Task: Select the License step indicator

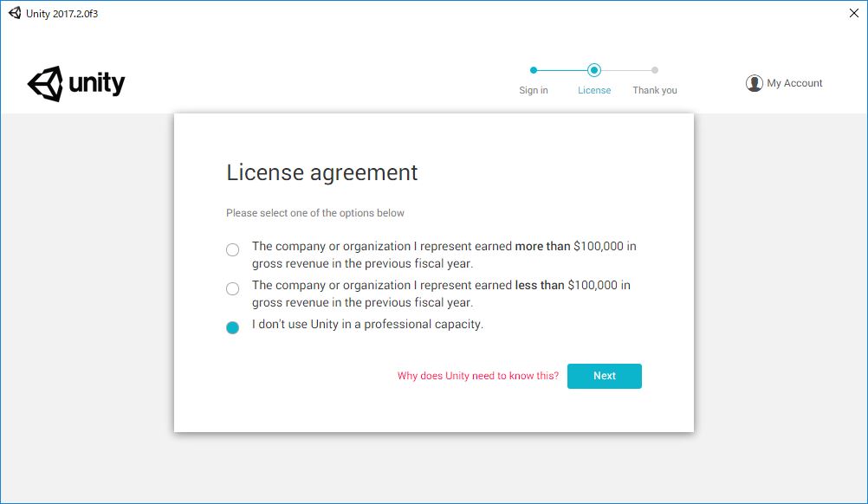Action: point(594,70)
